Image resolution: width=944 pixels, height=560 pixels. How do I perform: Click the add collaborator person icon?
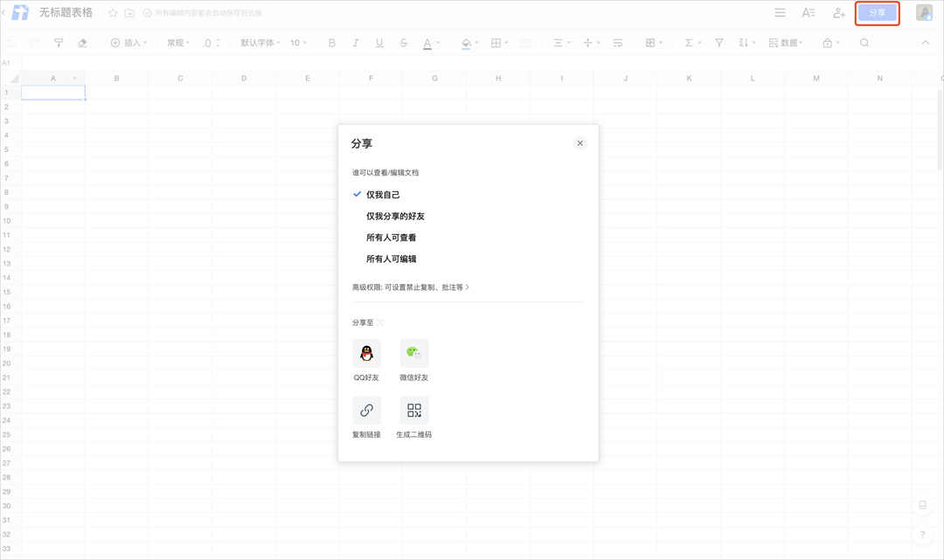tap(838, 12)
